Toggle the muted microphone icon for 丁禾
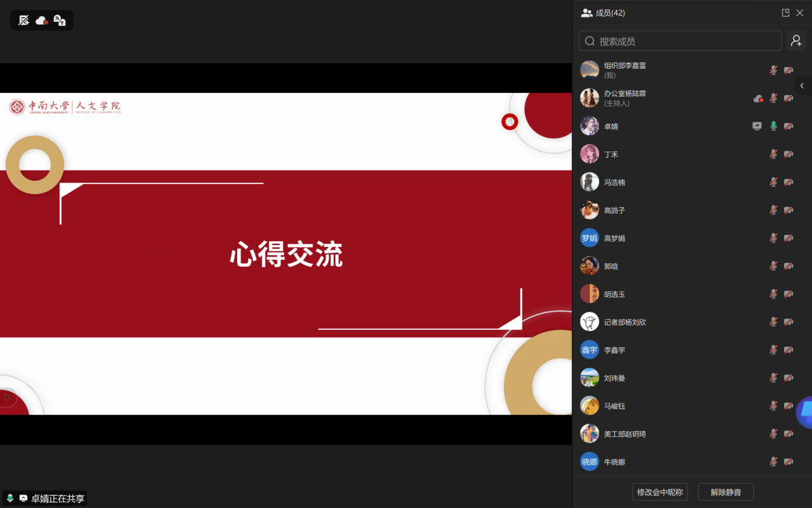 (x=774, y=154)
